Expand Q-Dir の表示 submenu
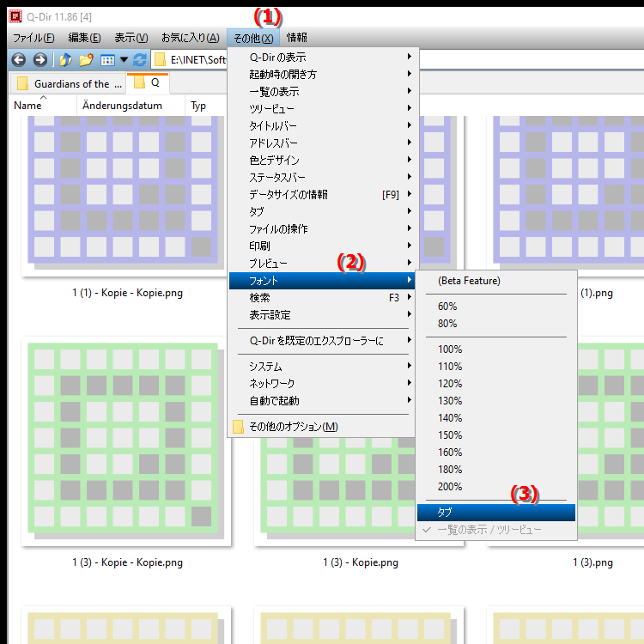Screen dimensions: 644x644 click(322, 57)
